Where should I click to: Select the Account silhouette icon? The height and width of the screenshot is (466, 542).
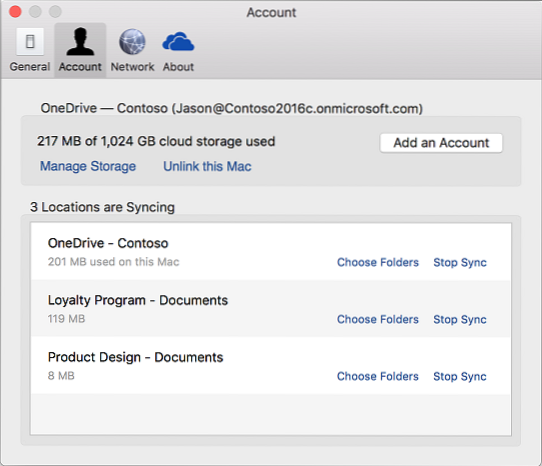80,42
